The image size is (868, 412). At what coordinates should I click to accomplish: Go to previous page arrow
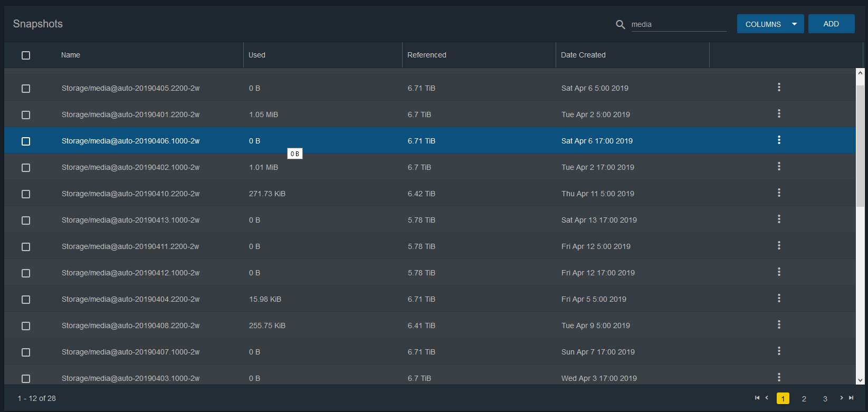click(767, 398)
